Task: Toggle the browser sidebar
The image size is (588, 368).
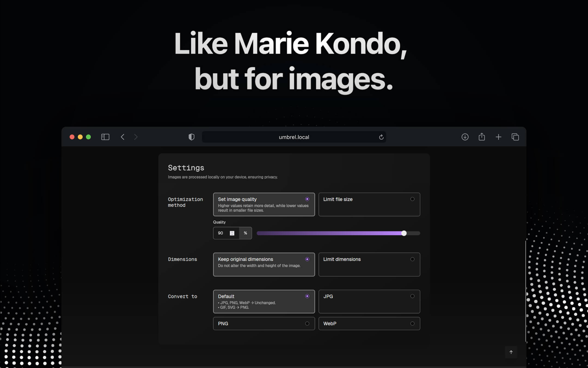Action: pos(105,137)
